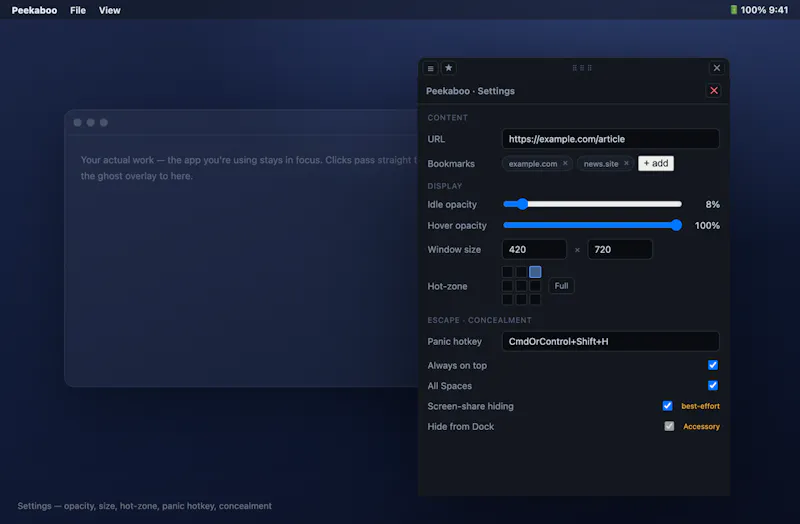Click the third traffic-light dot on background window

pyautogui.click(x=104, y=122)
